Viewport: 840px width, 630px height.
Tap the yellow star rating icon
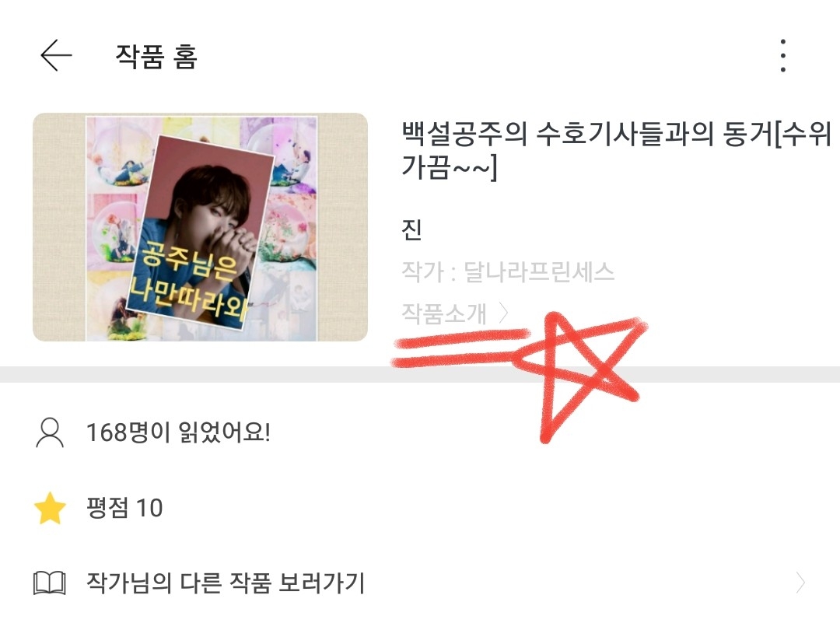50,508
